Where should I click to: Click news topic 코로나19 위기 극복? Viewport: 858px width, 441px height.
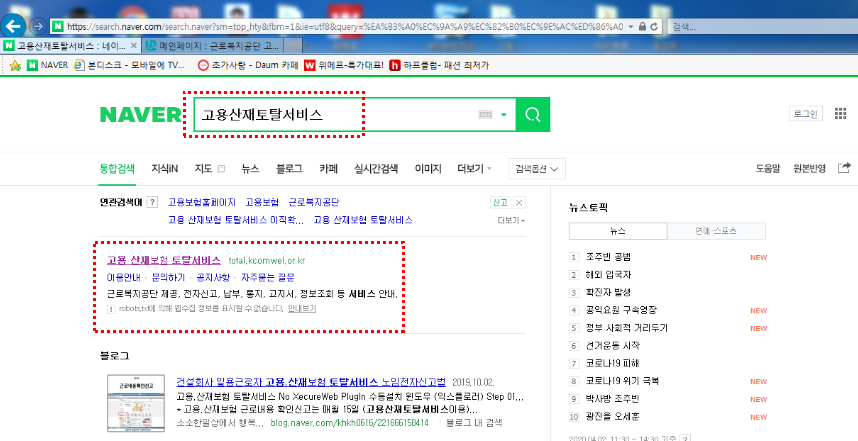pyautogui.click(x=623, y=381)
